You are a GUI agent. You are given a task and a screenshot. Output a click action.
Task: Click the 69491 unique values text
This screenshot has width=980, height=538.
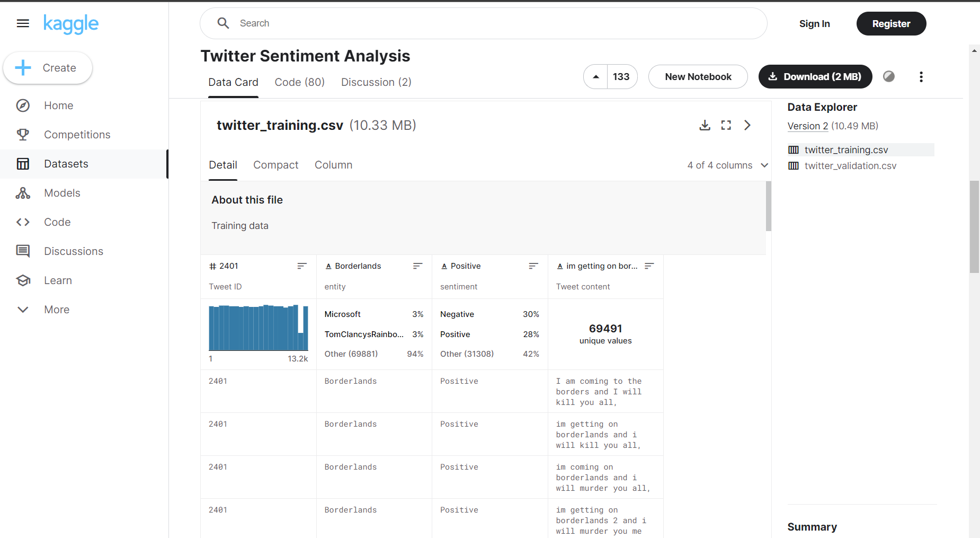click(x=605, y=334)
